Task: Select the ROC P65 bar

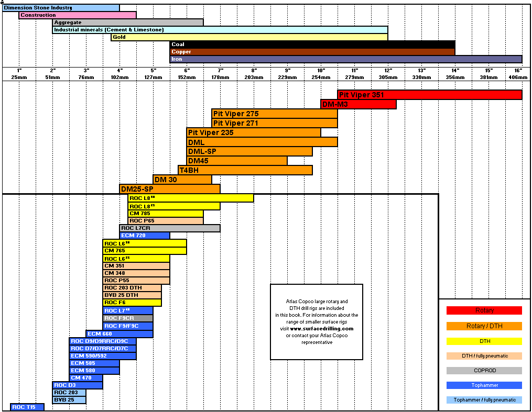Action: 166,221
